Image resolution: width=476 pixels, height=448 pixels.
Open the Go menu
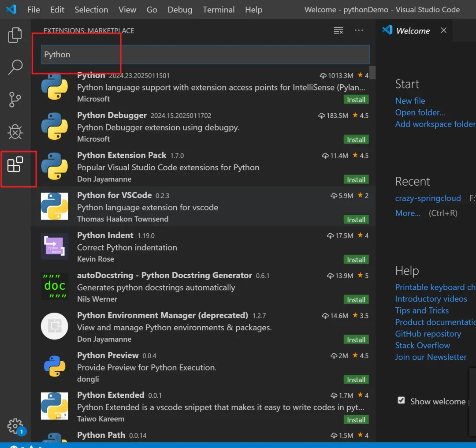152,10
